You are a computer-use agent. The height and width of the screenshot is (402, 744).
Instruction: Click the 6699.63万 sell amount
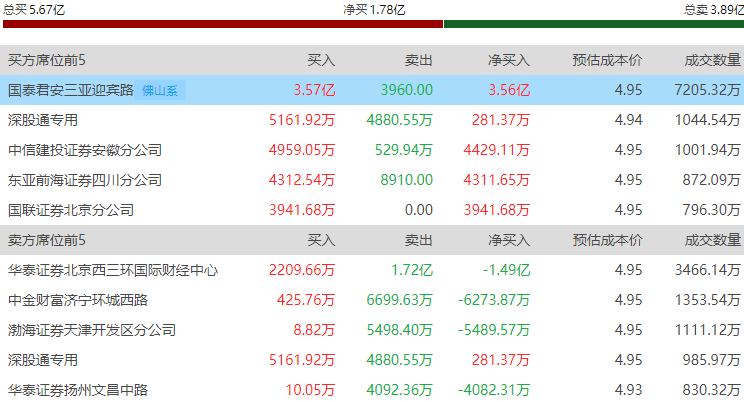click(400, 300)
